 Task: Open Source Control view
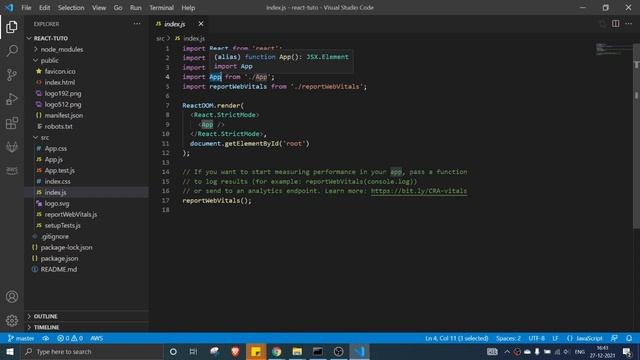(12, 75)
